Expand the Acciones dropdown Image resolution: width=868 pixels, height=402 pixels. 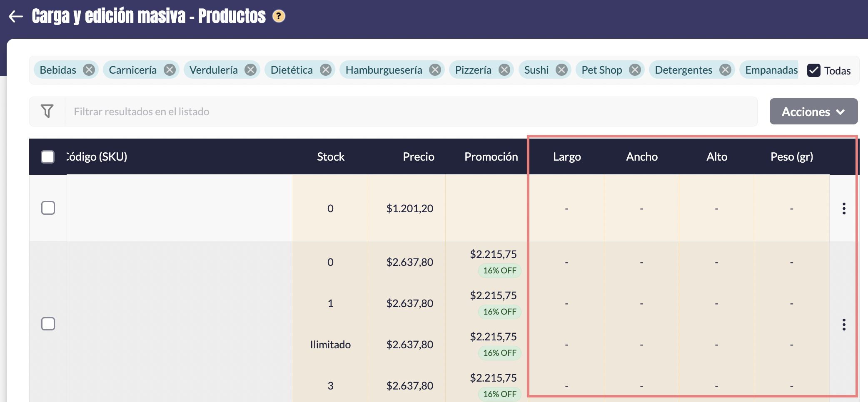click(813, 112)
